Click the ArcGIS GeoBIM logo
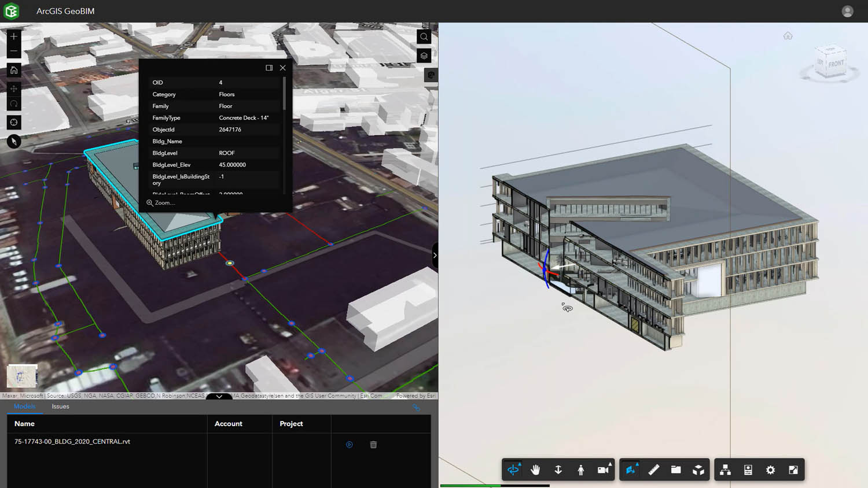The image size is (868, 488). (12, 11)
